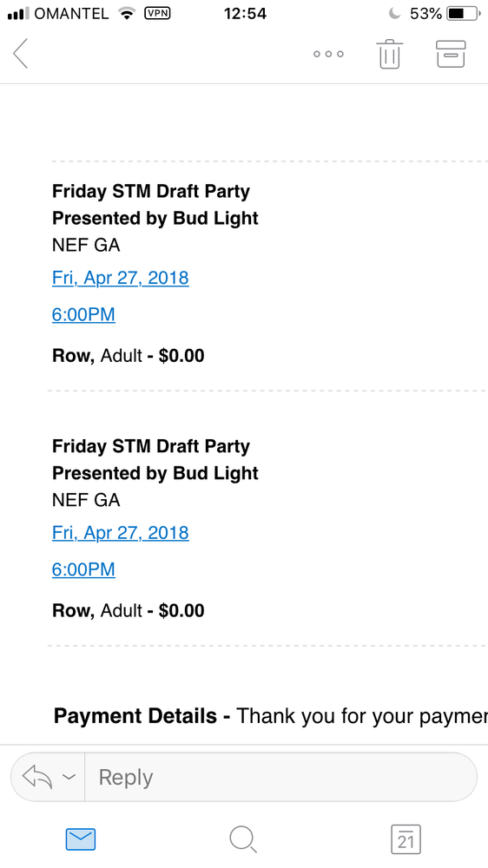The image size is (488, 868).
Task: Archive the message using the box icon
Action: tap(451, 54)
